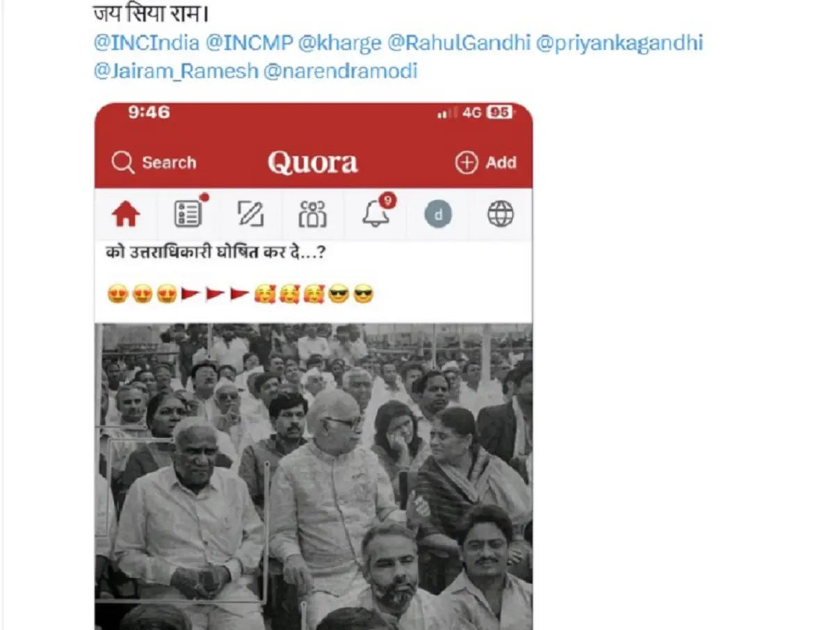Open the @INCMP mention link

(x=250, y=43)
